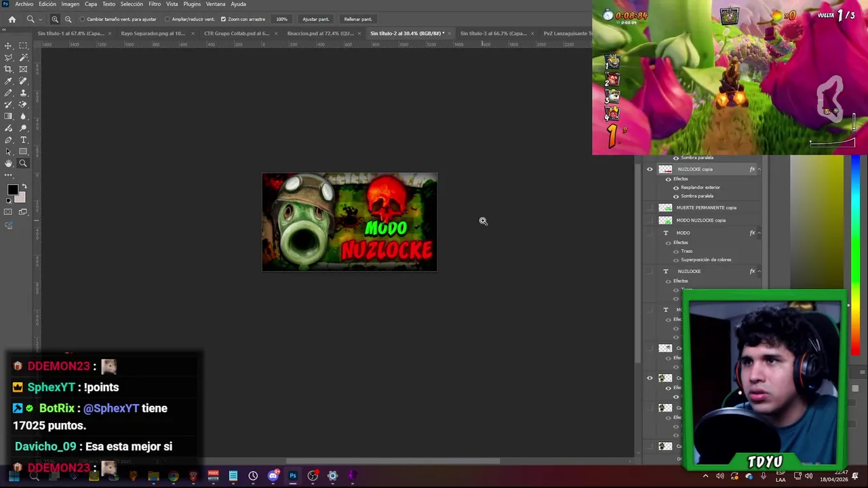Select the Rectangular Marquee tool
The image size is (868, 488).
pos(23,45)
